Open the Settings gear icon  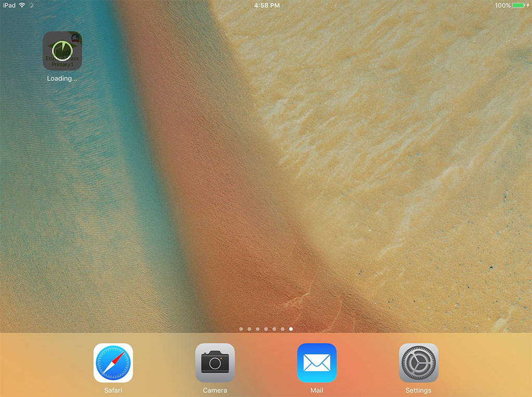pyautogui.click(x=419, y=363)
